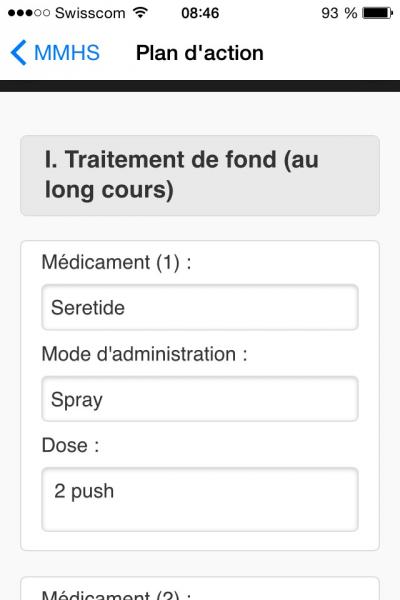Tap the cellular signal strength dots
Image resolution: width=400 pixels, height=600 pixels.
pos(29,13)
